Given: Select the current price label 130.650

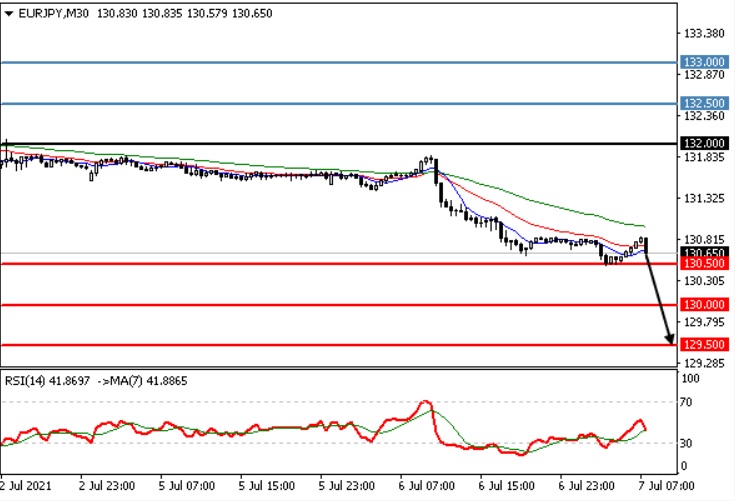Looking at the screenshot, I should tap(704, 253).
